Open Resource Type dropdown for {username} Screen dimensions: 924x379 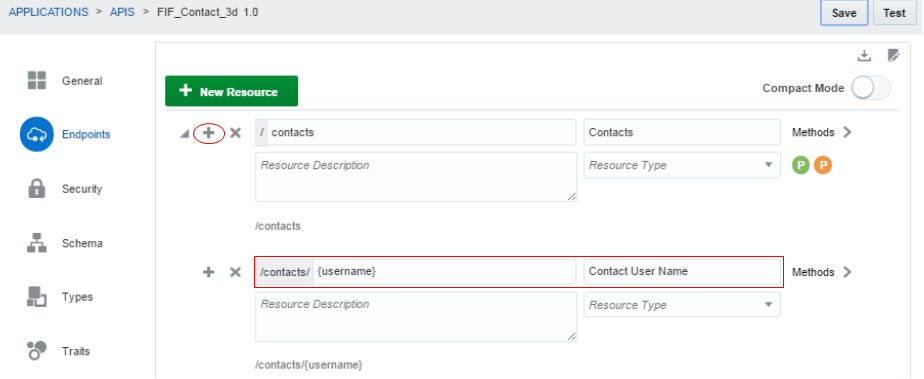(x=682, y=305)
